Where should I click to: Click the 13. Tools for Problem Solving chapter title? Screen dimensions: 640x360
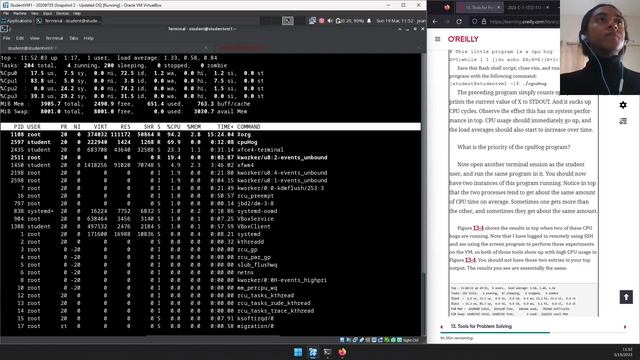coord(481,326)
